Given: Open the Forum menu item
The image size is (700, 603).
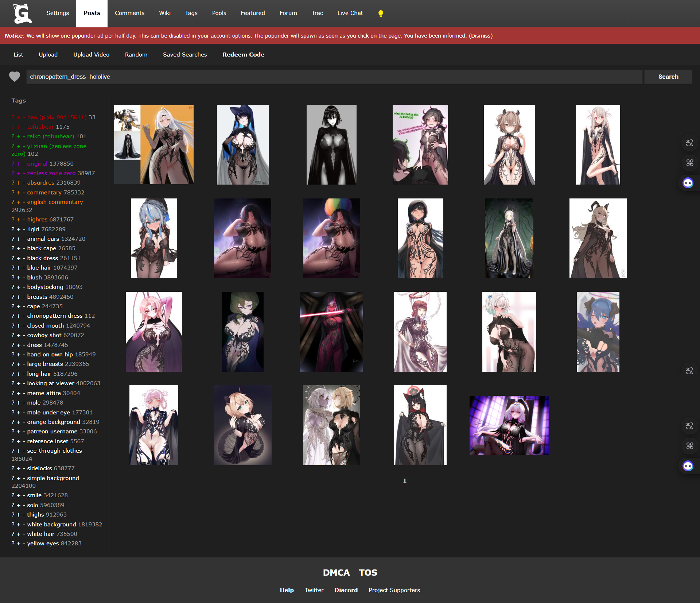Looking at the screenshot, I should tap(288, 13).
